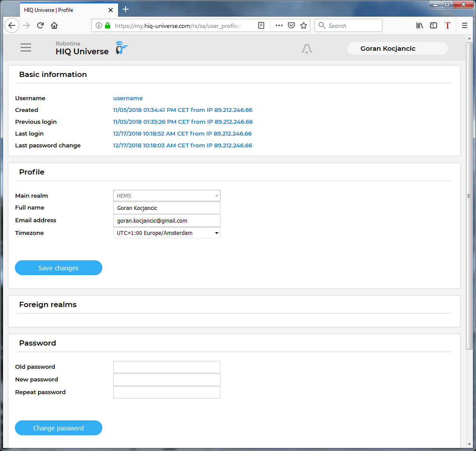Bookmark this page with star icon

point(304,26)
